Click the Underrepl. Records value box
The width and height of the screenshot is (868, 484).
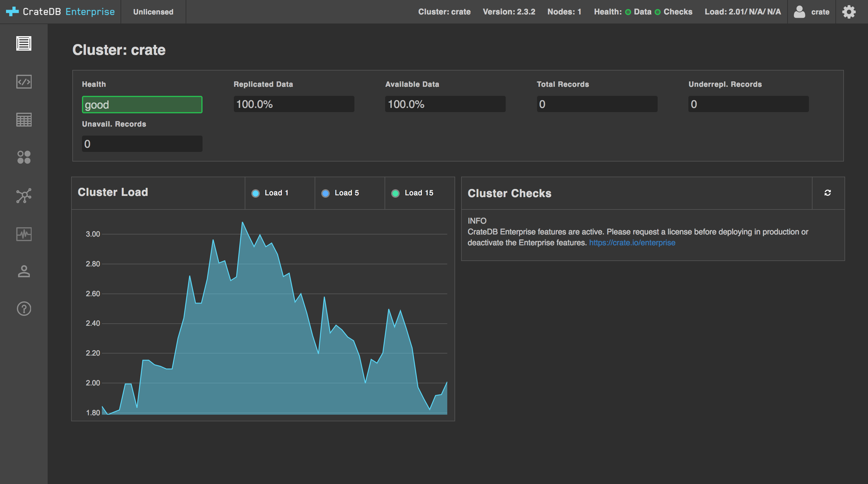748,104
